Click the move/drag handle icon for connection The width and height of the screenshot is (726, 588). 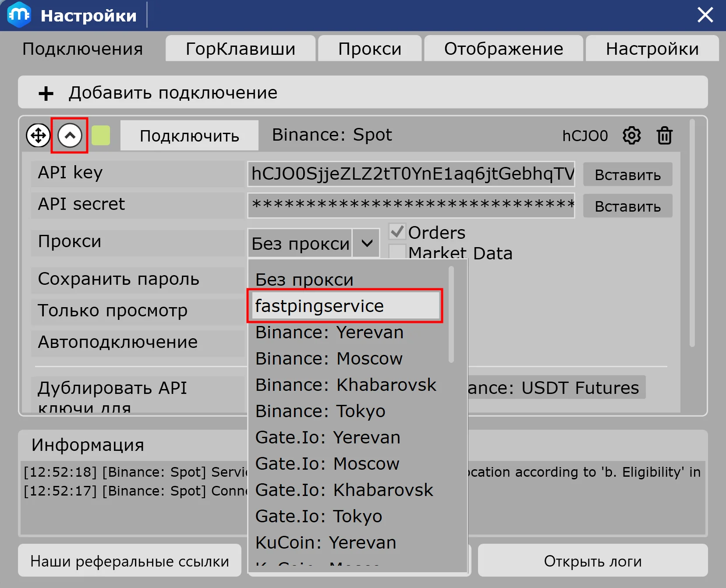[38, 135]
